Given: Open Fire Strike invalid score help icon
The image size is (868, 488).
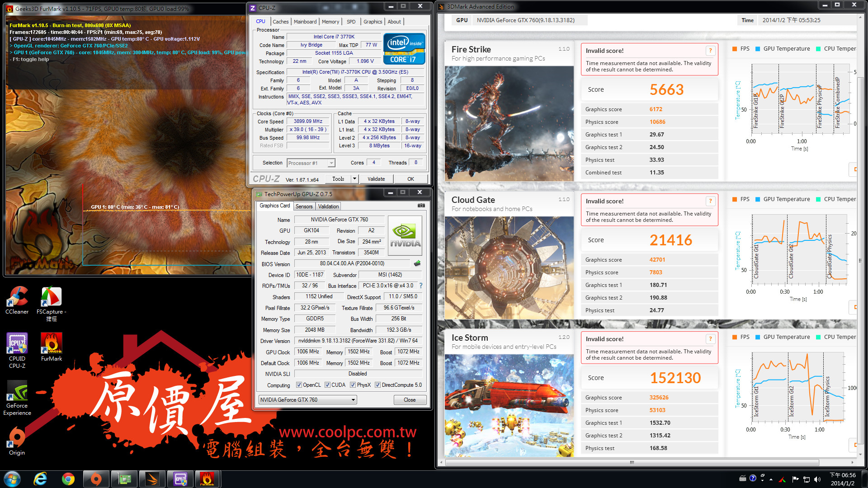Looking at the screenshot, I should [x=710, y=51].
